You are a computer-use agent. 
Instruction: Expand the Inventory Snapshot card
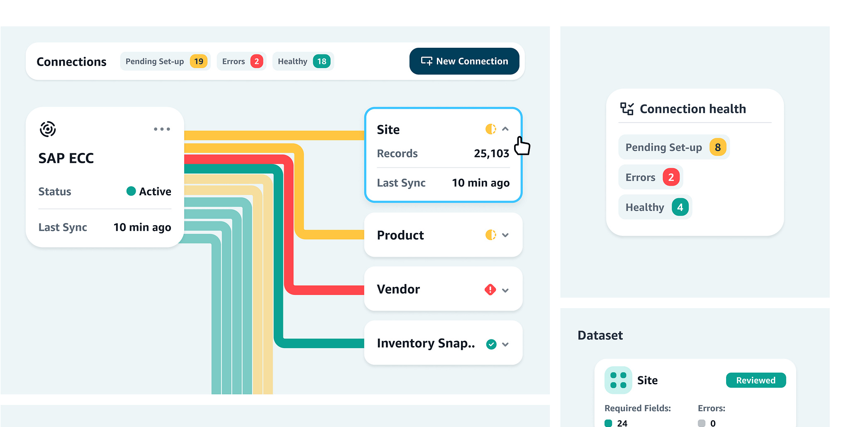pos(505,344)
